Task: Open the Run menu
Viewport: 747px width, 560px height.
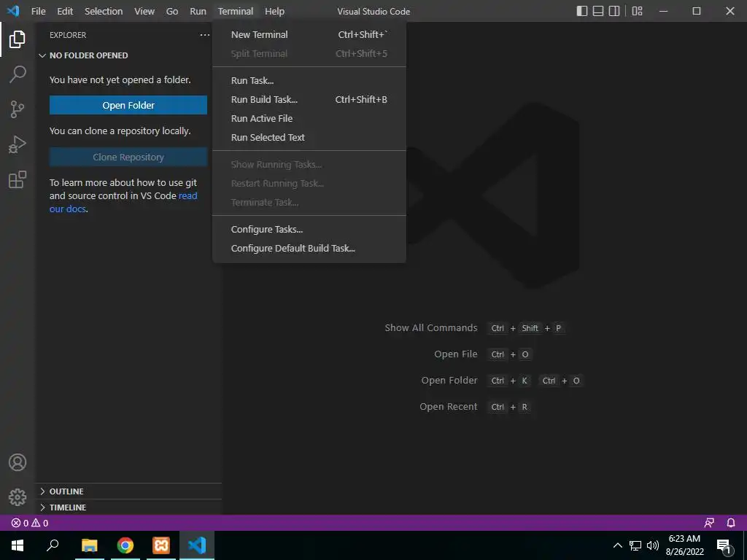Action: click(198, 11)
